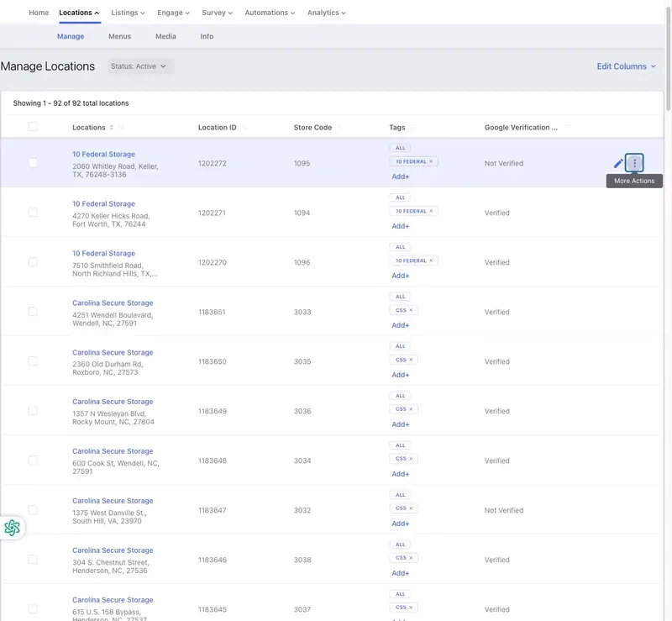Image resolution: width=672 pixels, height=621 pixels.
Task: Select the 4270 Keller Hicks Road row checkbox
Action: (33, 213)
